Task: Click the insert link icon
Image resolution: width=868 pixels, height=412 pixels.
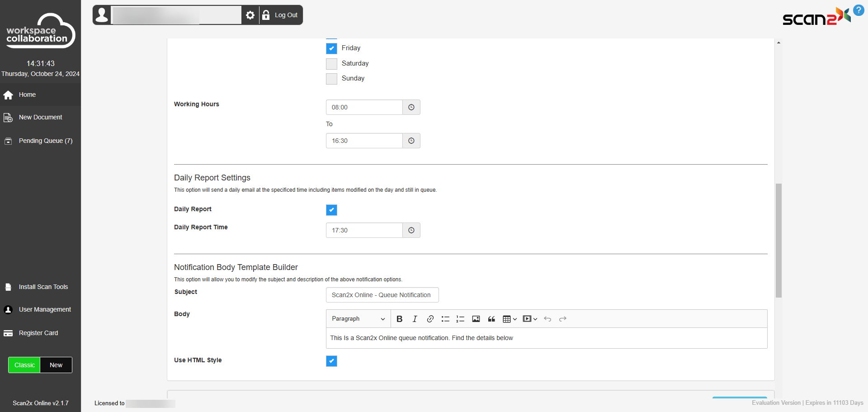Action: click(x=430, y=319)
